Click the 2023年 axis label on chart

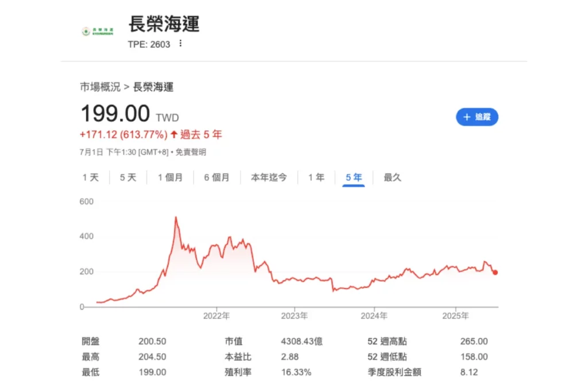(x=295, y=316)
